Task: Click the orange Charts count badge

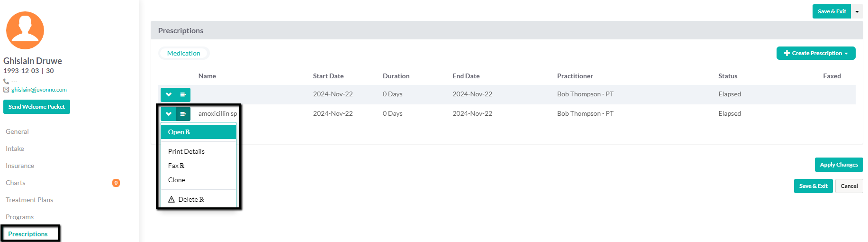Action: [x=116, y=183]
